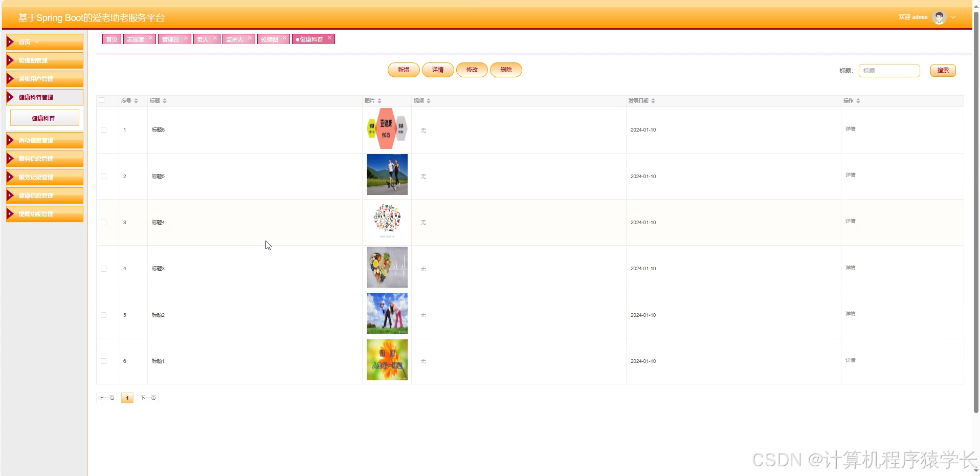Select page 1 in pagination
This screenshot has height=476, width=980.
(x=127, y=398)
